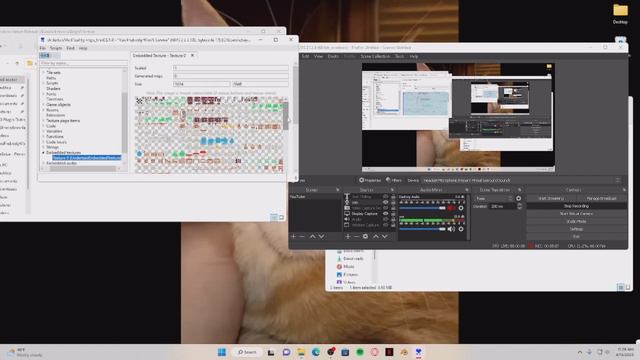Open transition properties gear next to Fade
The height and width of the screenshot is (360, 640).
(518, 198)
